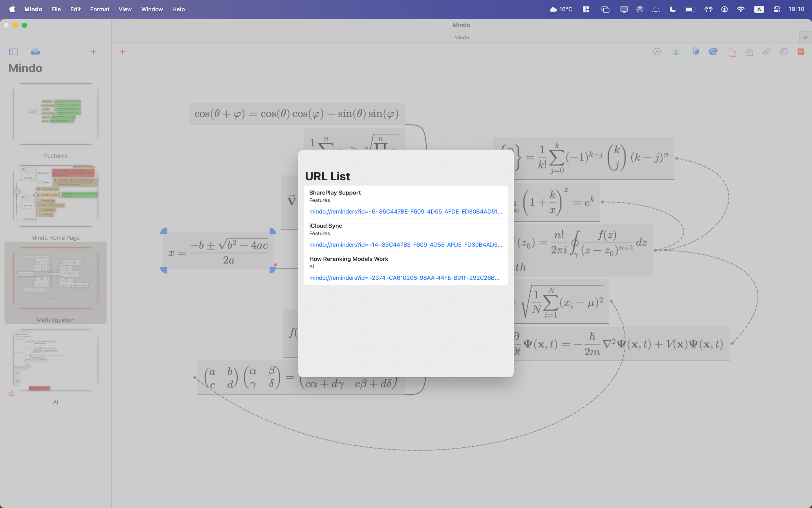Toggle Focus moon icon in menu bar
Image resolution: width=812 pixels, height=508 pixels.
pos(672,9)
